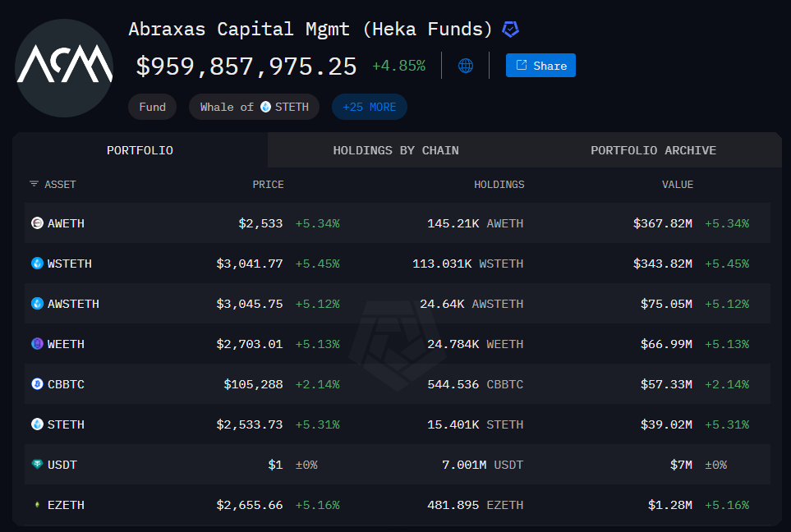Click the verified badge icon next to Heka Funds

click(x=511, y=30)
